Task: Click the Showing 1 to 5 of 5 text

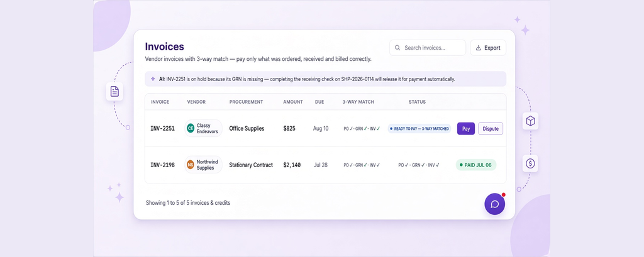Action: [188, 203]
